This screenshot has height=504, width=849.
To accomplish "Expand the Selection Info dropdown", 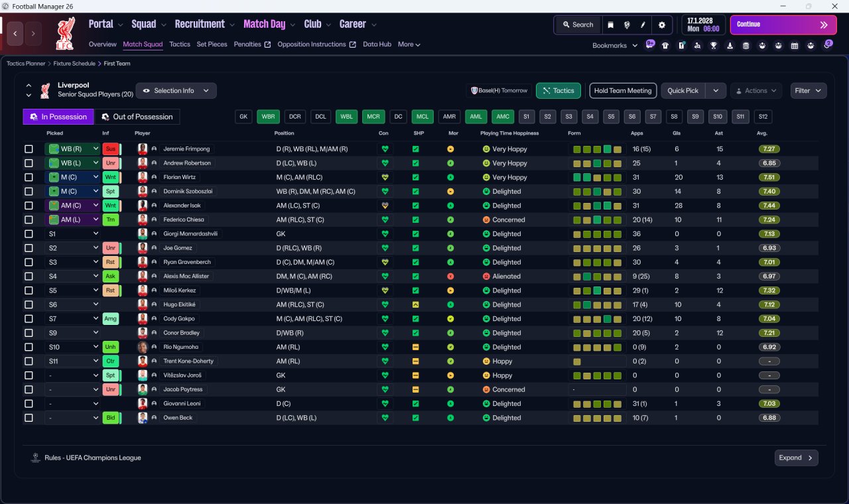I will tap(176, 91).
